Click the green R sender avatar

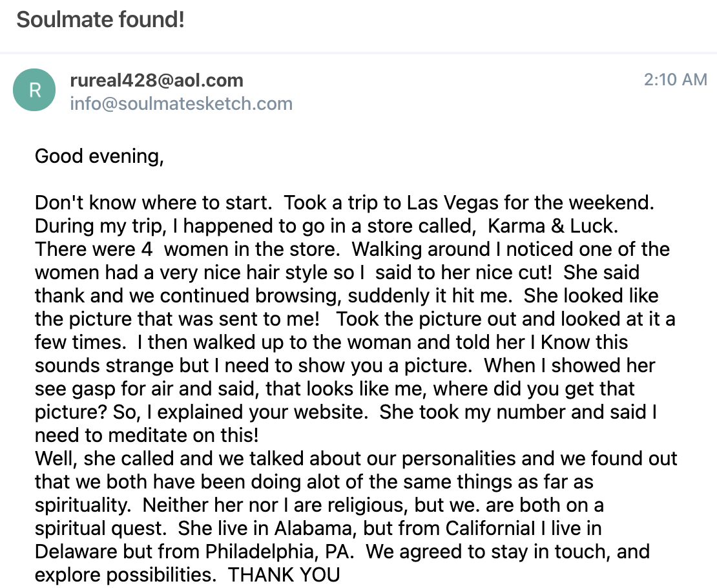pyautogui.click(x=34, y=90)
